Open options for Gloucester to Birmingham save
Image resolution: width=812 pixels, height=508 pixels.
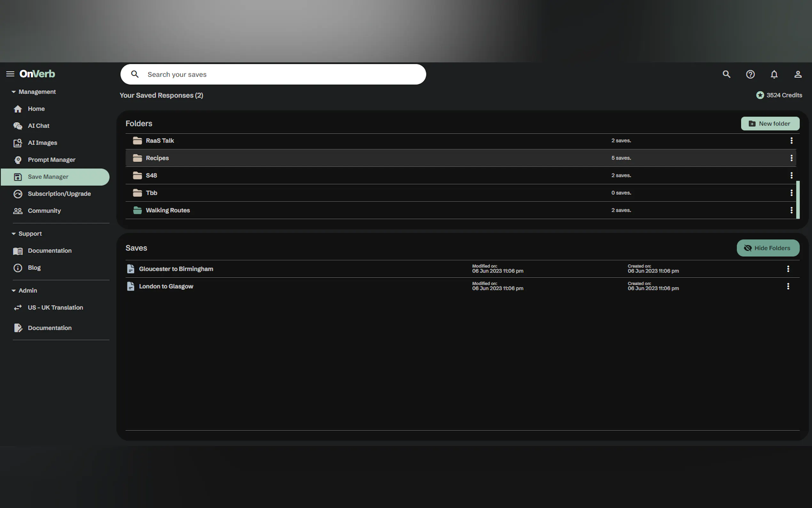click(x=788, y=269)
